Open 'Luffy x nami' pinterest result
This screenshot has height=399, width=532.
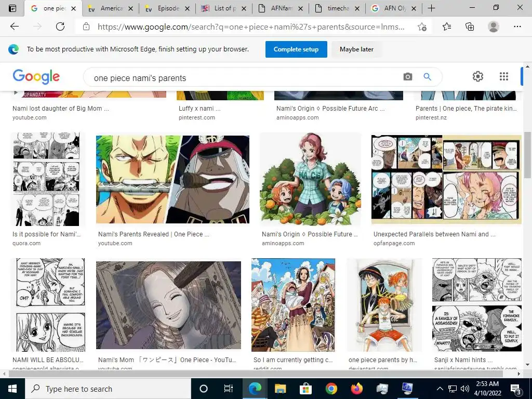pos(199,109)
